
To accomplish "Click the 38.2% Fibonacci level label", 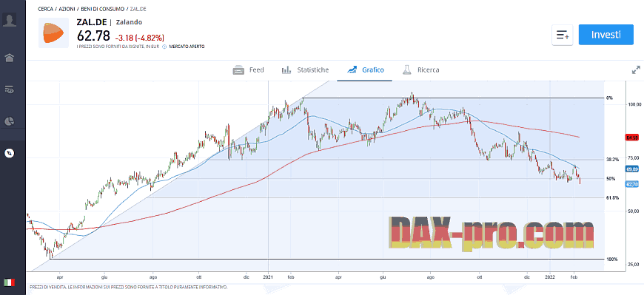I will (x=611, y=159).
